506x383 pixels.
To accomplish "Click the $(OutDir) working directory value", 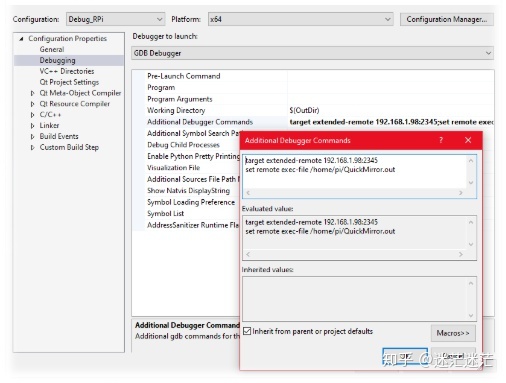I will pyautogui.click(x=304, y=110).
